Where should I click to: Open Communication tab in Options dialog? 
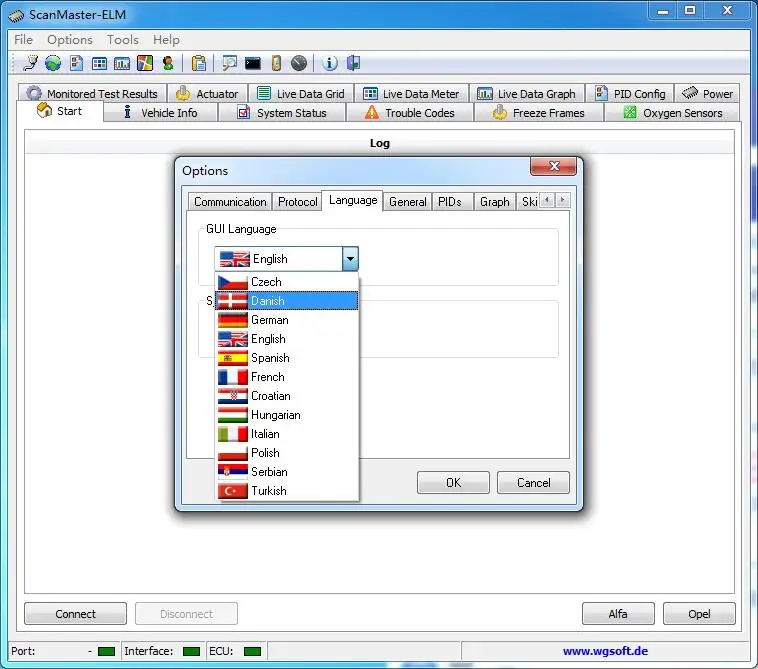point(230,202)
